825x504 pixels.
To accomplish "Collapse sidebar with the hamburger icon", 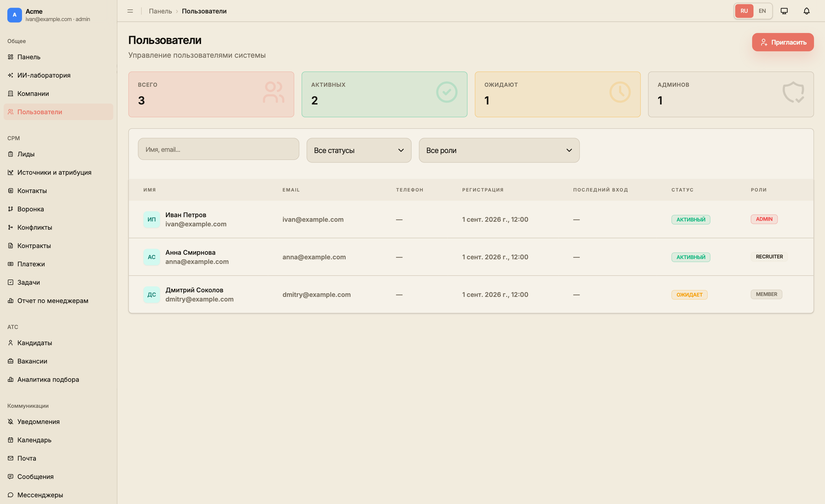I will click(130, 11).
